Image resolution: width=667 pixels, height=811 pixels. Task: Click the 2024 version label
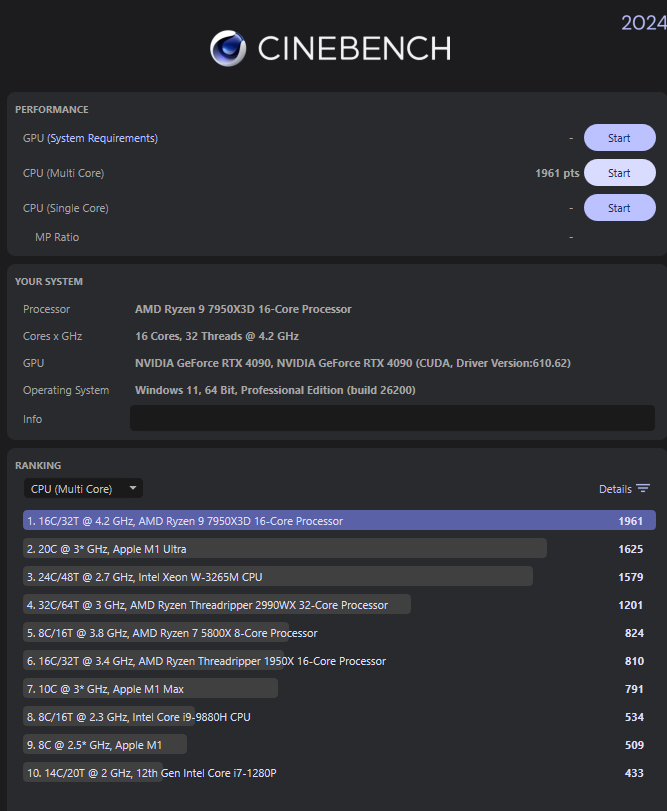point(644,23)
